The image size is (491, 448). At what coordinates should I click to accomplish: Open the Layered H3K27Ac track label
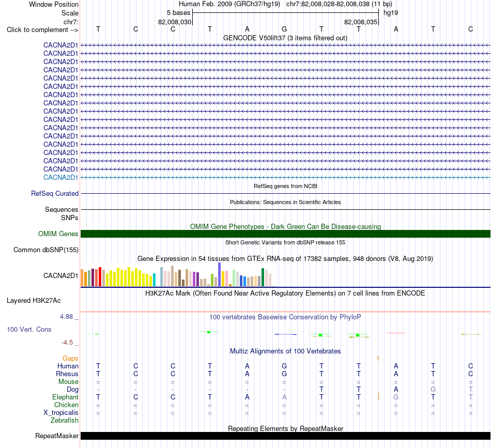(x=34, y=301)
